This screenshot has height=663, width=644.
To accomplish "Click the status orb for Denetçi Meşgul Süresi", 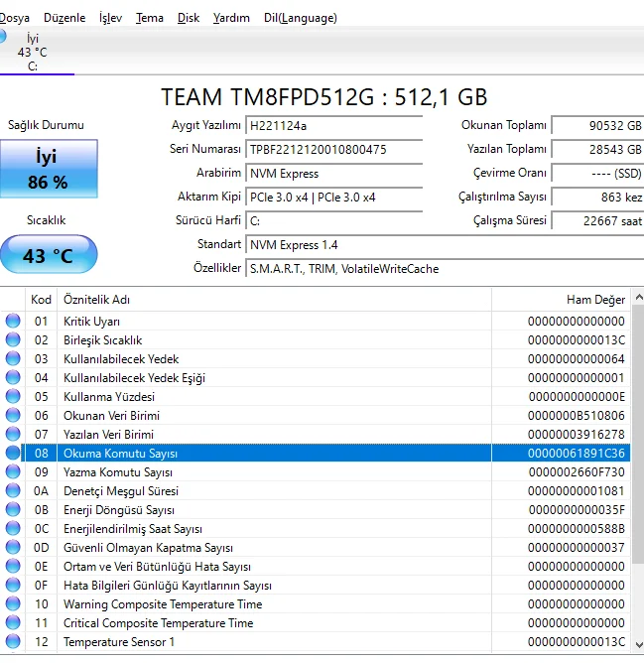I will click(13, 490).
